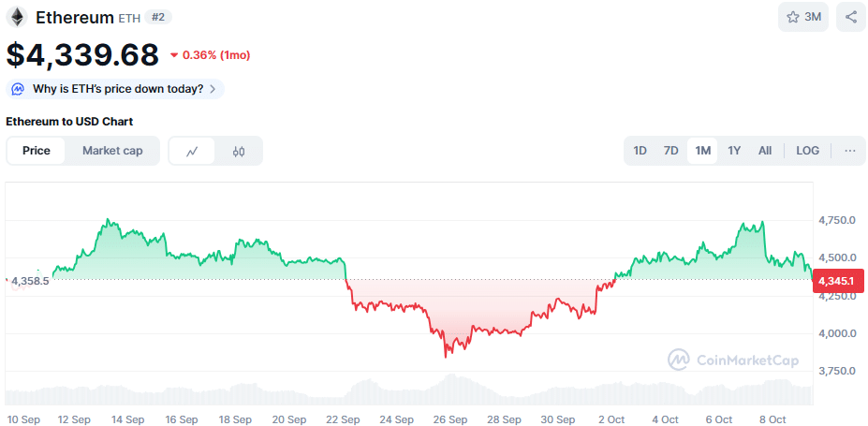Click the AI chat bubble icon
Screen dimensions: 868x426
click(x=18, y=89)
